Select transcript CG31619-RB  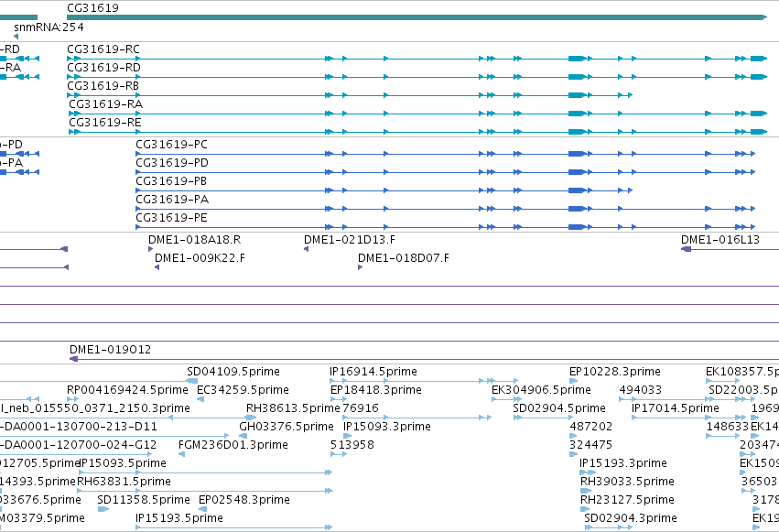103,86
